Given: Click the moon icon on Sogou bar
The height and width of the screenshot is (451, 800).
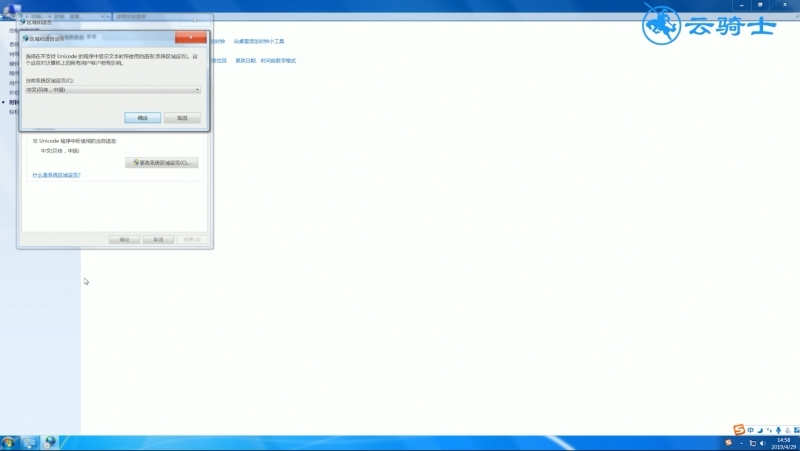Looking at the screenshot, I should point(760,430).
